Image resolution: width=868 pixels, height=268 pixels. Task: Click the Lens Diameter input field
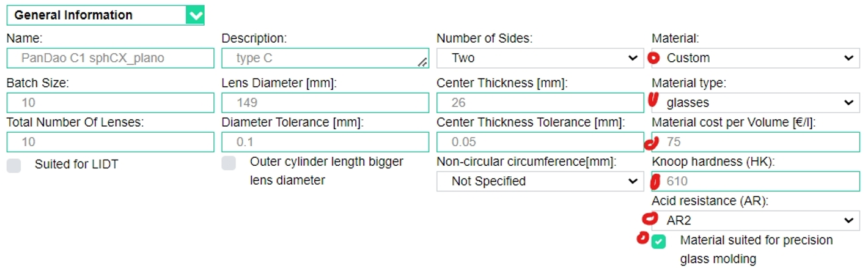pyautogui.click(x=325, y=102)
